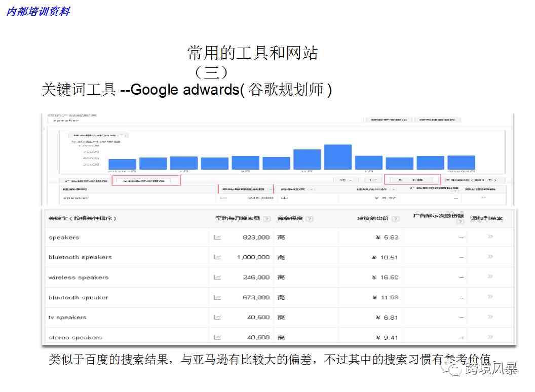This screenshot has height=392, width=535.
Task: Switch to the ad group ideas tab
Action: 86,181
